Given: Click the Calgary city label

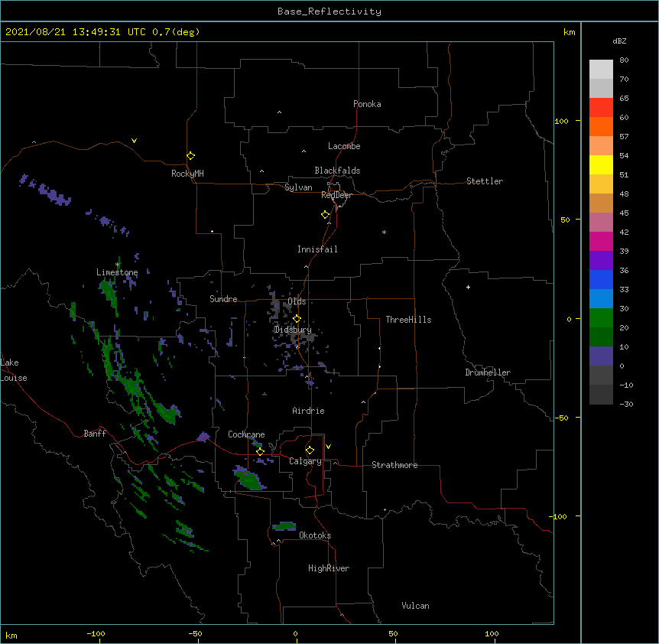Looking at the screenshot, I should (x=305, y=461).
